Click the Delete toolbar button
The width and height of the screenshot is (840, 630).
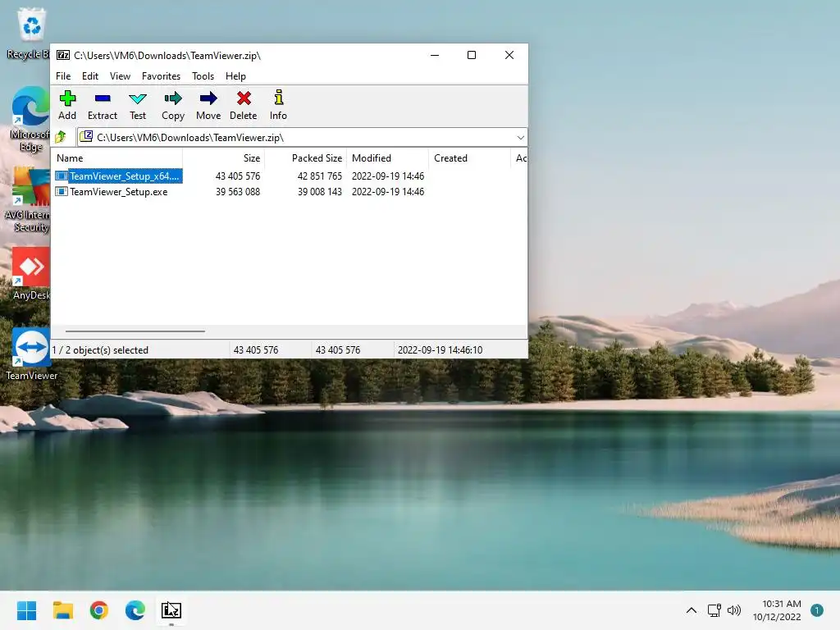244,105
